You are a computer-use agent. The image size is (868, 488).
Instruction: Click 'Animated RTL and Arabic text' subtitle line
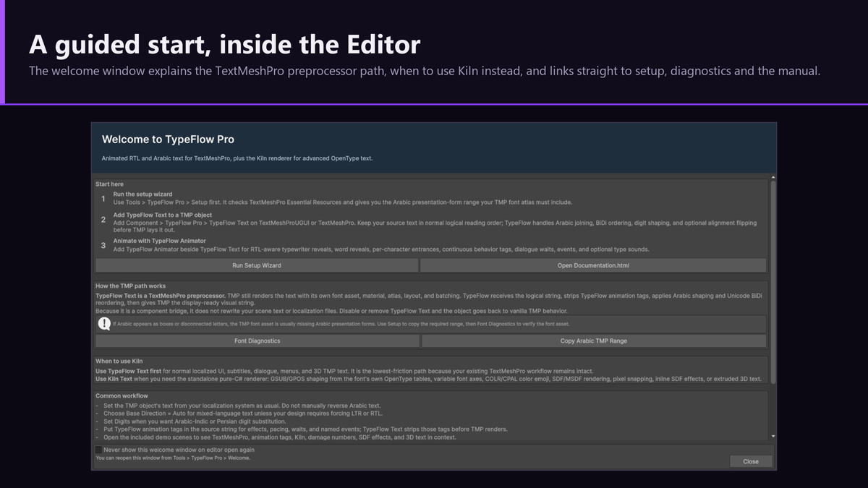coord(237,158)
